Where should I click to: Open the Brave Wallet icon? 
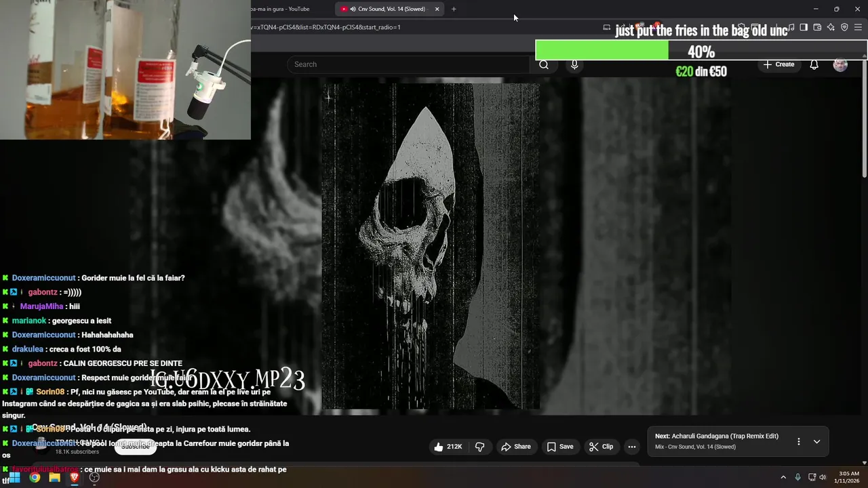817,27
